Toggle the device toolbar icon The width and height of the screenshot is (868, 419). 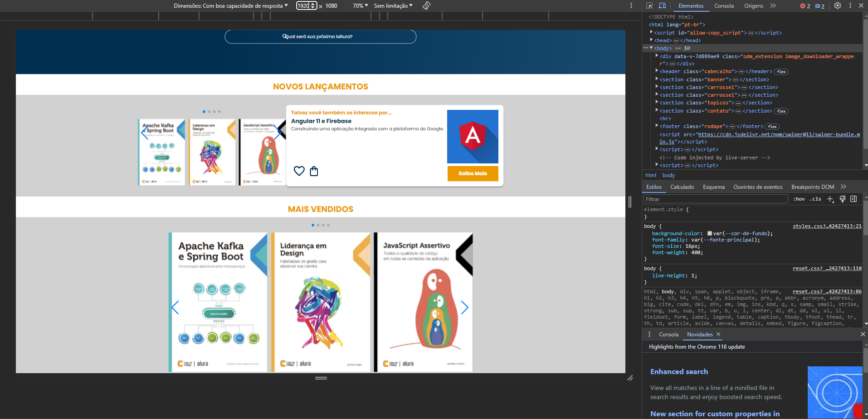point(662,6)
